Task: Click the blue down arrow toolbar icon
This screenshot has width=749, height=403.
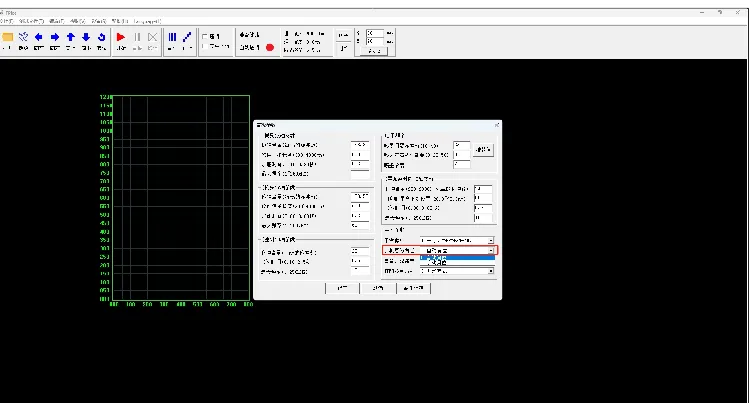Action: point(86,37)
